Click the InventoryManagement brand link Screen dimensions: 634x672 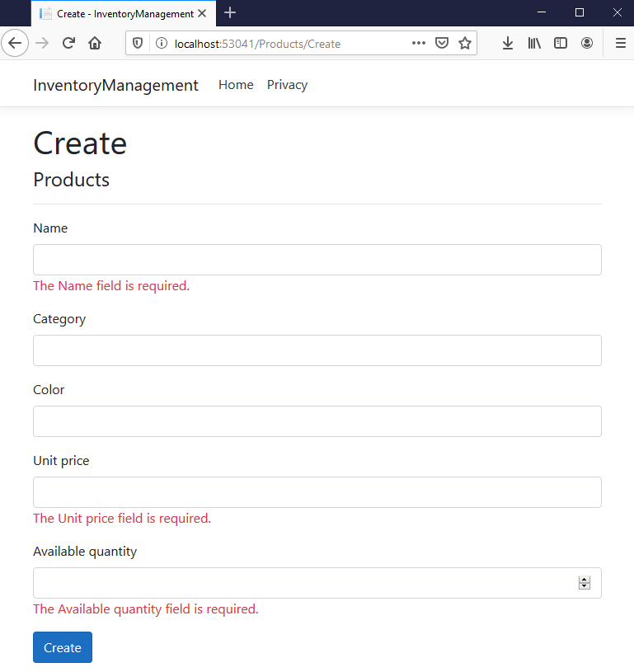click(x=115, y=85)
